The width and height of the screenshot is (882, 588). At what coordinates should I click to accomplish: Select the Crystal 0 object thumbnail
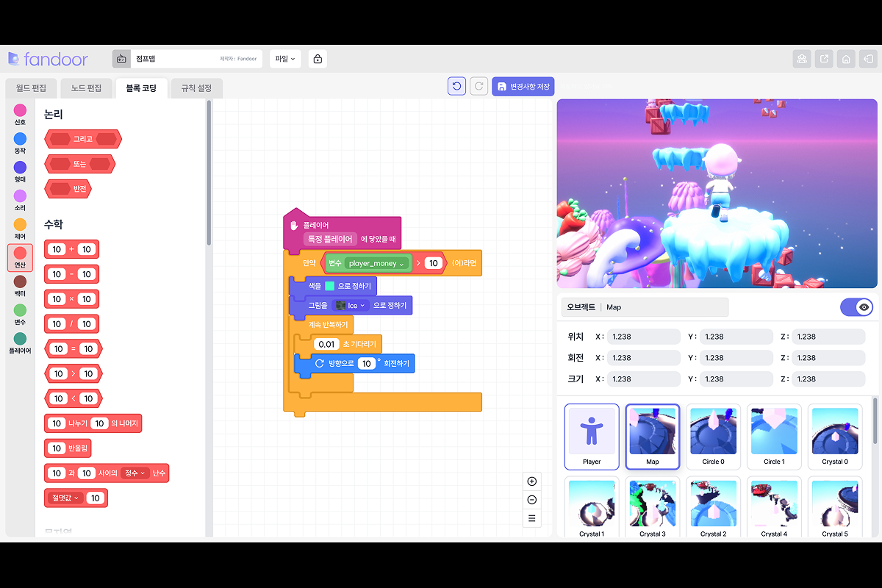835,437
